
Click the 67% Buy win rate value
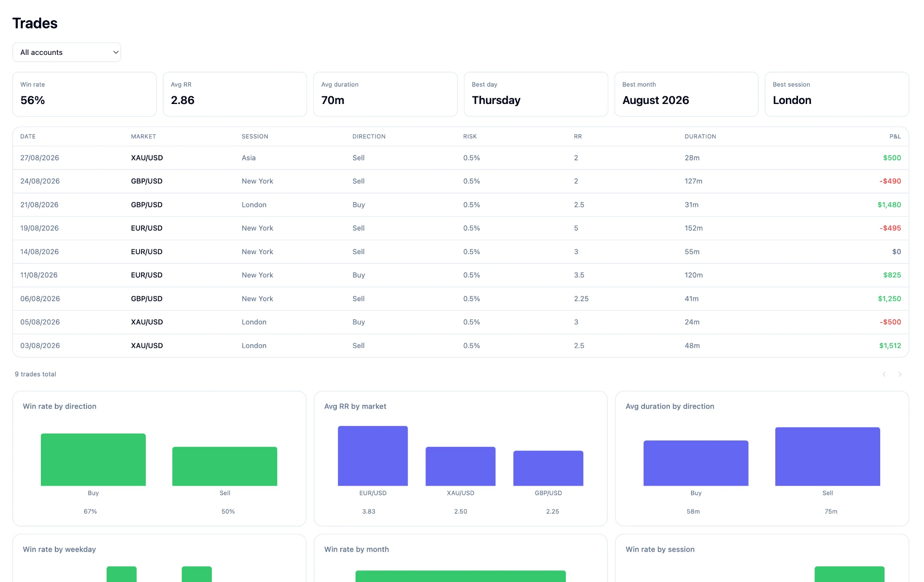(x=90, y=511)
